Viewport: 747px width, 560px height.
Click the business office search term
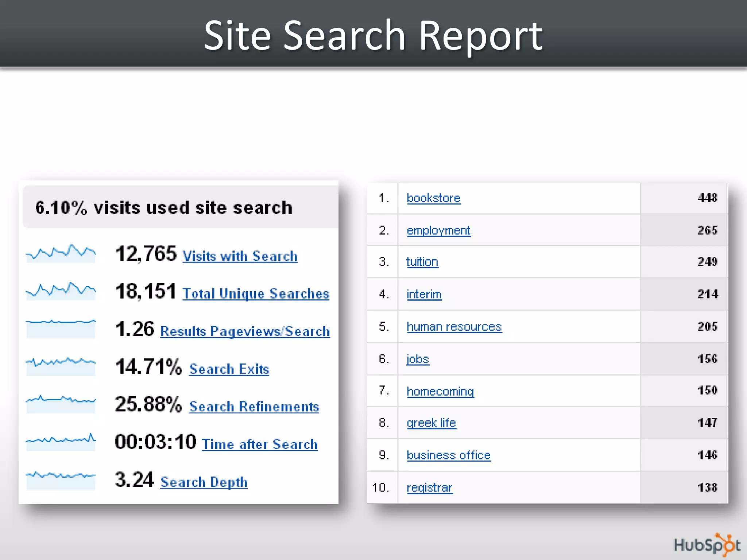(449, 455)
